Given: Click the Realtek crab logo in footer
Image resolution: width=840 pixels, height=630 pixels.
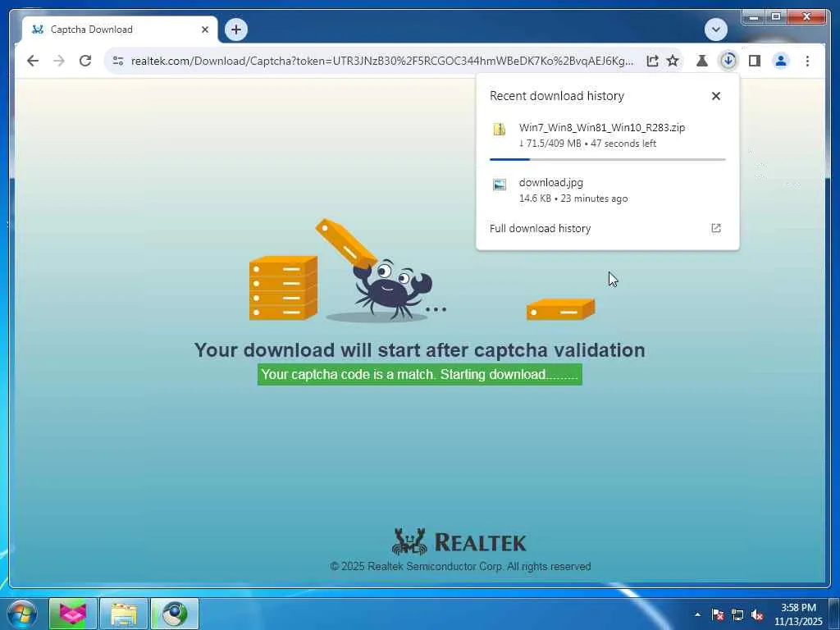Looking at the screenshot, I should pyautogui.click(x=409, y=541).
